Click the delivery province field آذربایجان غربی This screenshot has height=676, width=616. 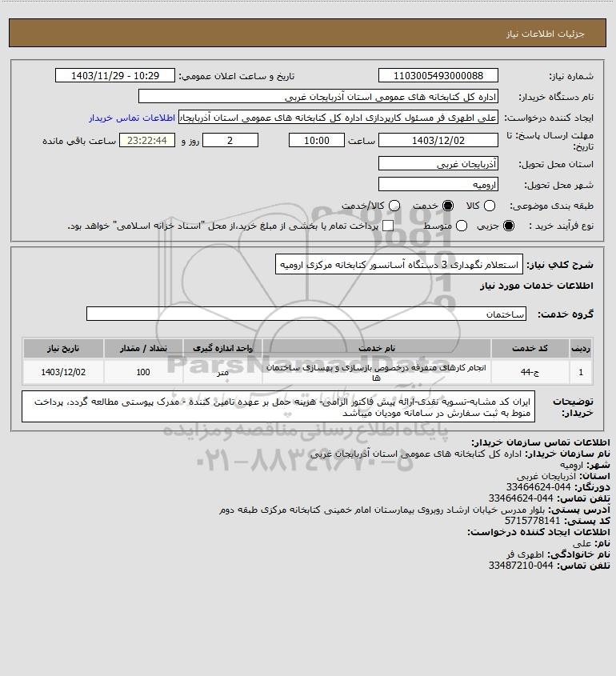pyautogui.click(x=438, y=163)
